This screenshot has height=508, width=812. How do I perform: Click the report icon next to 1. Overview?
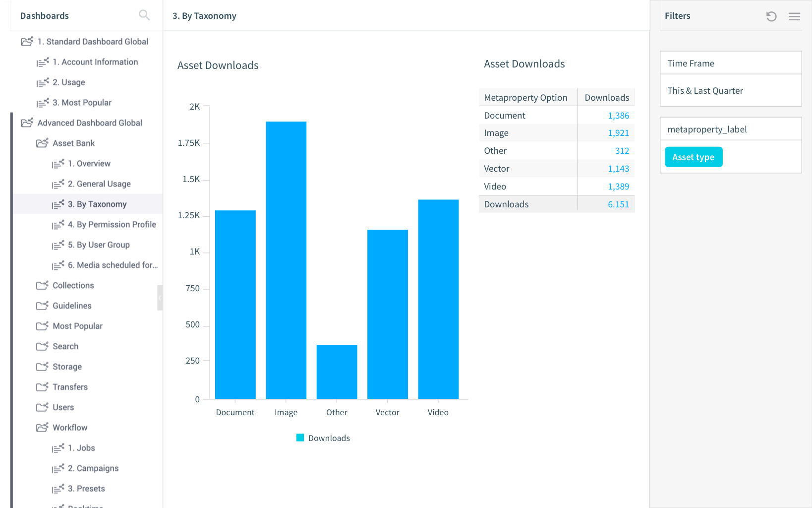[x=58, y=163]
